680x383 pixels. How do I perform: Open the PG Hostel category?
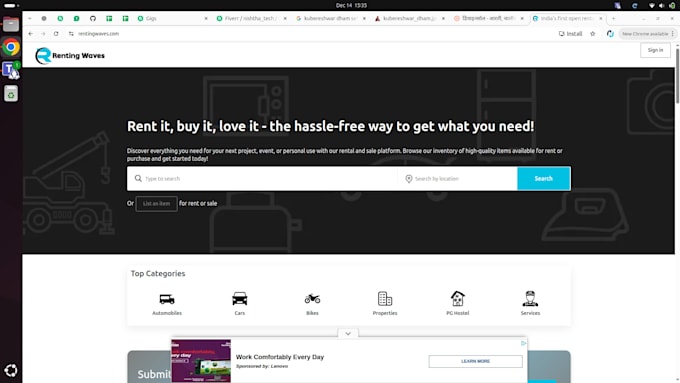458,304
